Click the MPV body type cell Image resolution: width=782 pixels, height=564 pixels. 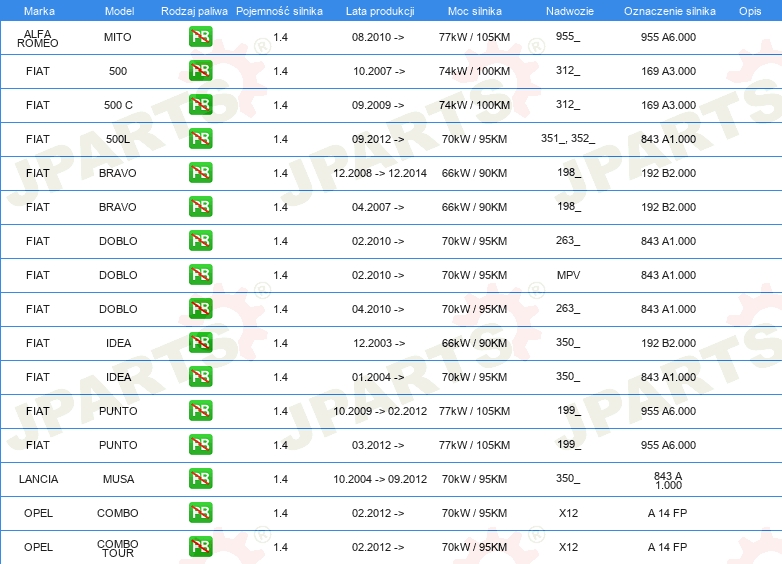569,275
